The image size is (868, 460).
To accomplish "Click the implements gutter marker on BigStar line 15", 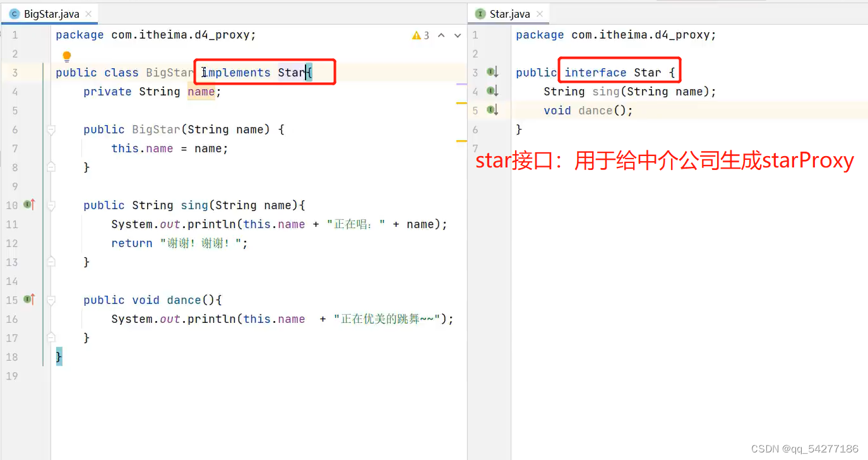I will pyautogui.click(x=28, y=300).
